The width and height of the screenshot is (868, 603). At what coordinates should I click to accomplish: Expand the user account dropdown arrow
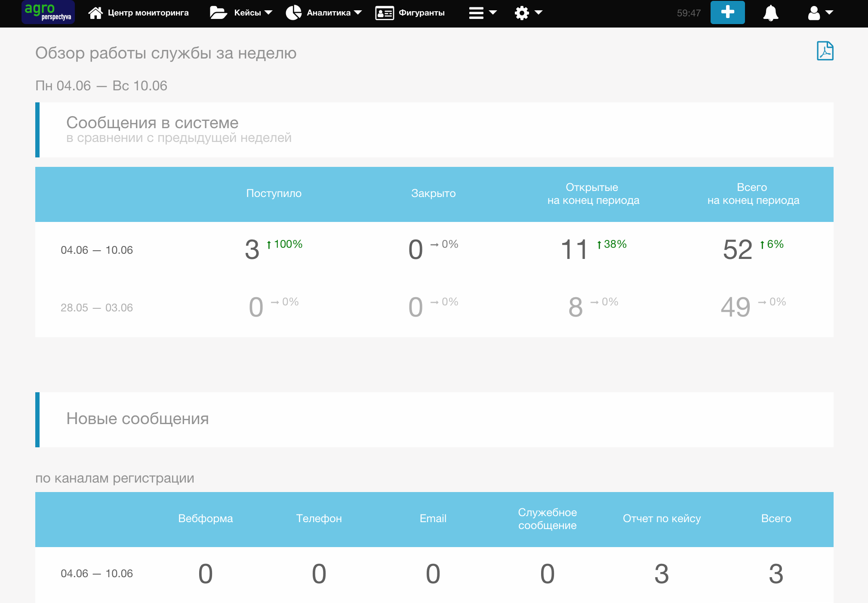click(829, 13)
